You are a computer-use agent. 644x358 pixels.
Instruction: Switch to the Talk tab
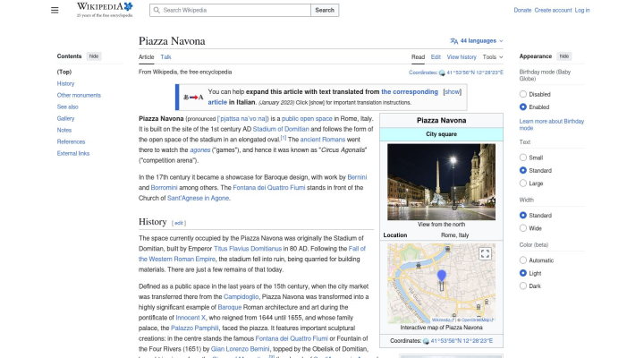[x=166, y=57]
